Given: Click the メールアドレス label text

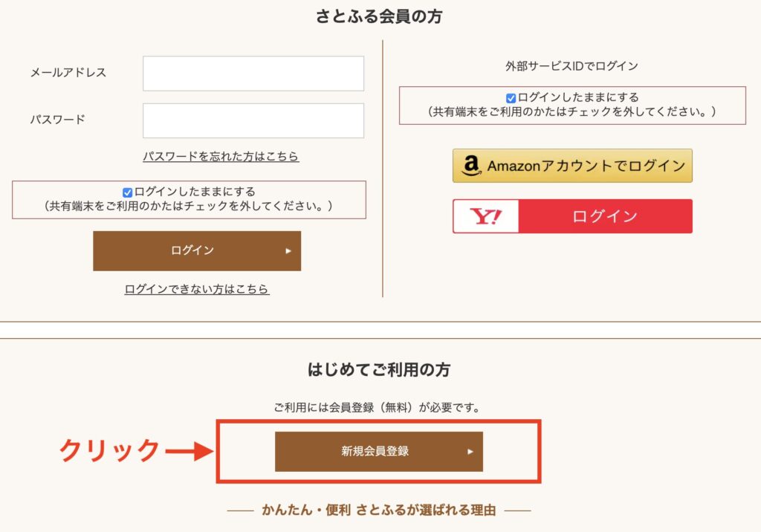Looking at the screenshot, I should point(68,72).
